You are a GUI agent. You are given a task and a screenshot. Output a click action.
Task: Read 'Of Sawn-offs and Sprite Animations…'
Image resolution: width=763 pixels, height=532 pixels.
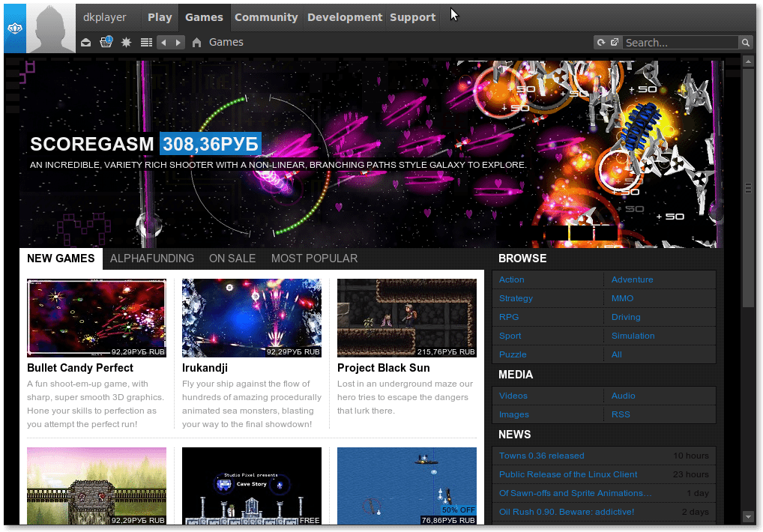575,493
